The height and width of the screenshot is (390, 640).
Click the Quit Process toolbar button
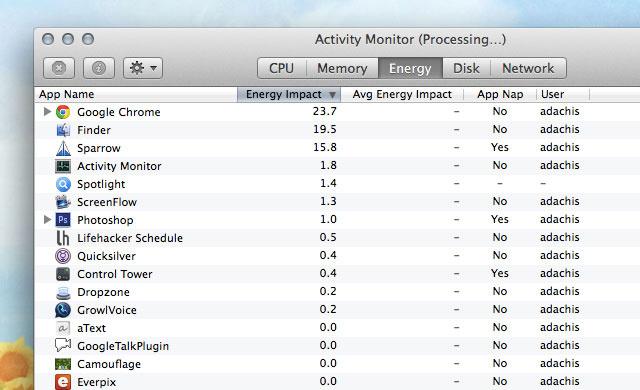pyautogui.click(x=59, y=68)
